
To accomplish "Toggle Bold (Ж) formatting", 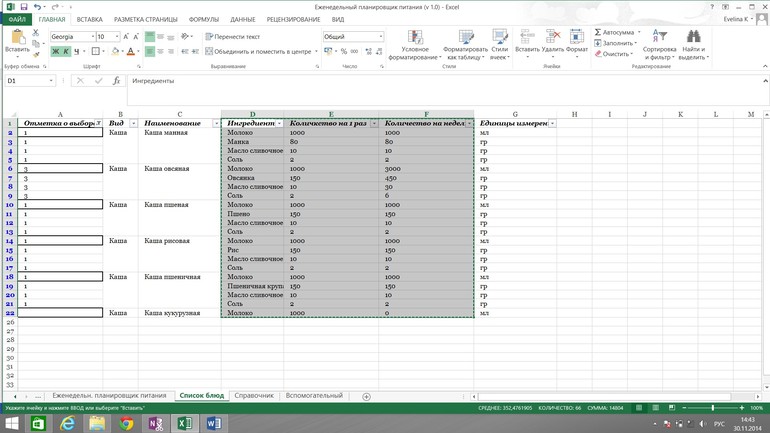I will (56, 52).
